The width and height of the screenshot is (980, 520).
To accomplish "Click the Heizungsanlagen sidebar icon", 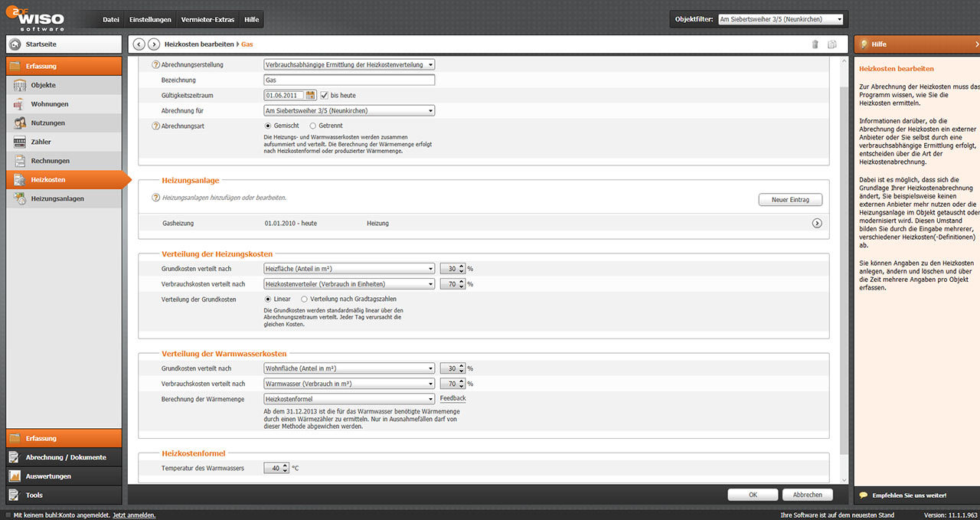I will click(19, 198).
